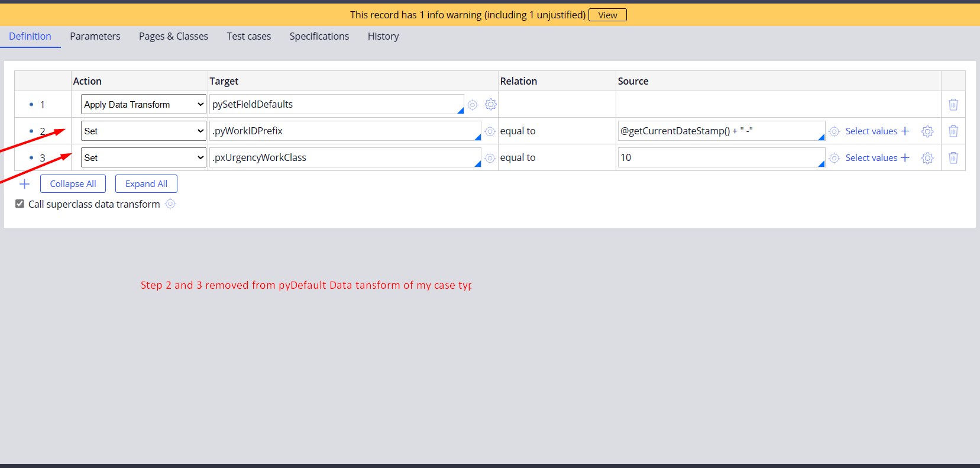The image size is (980, 468).
Task: Open target picker beside .pxUrgencyWorkClass field
Action: point(490,158)
